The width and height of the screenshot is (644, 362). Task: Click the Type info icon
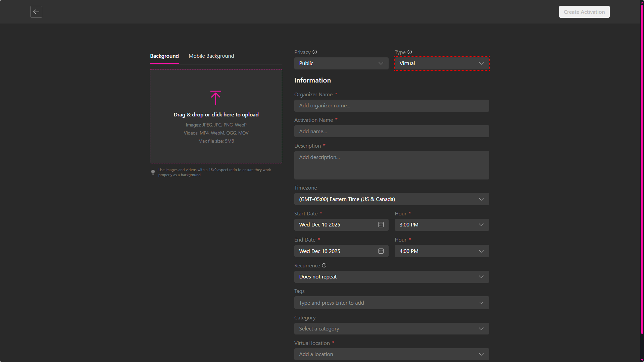pyautogui.click(x=410, y=52)
